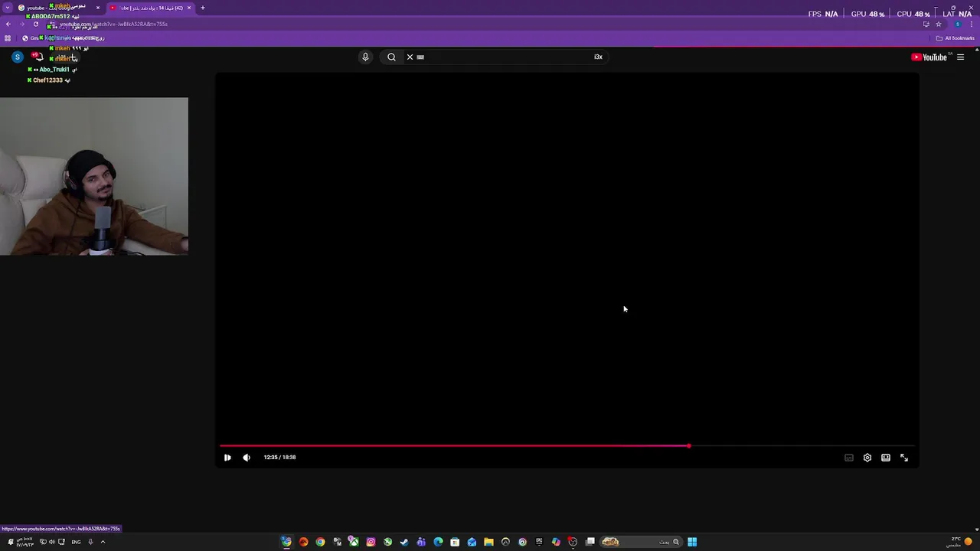Click the 12:35 / 18:38 time display
This screenshot has height=551, width=980.
(279, 458)
